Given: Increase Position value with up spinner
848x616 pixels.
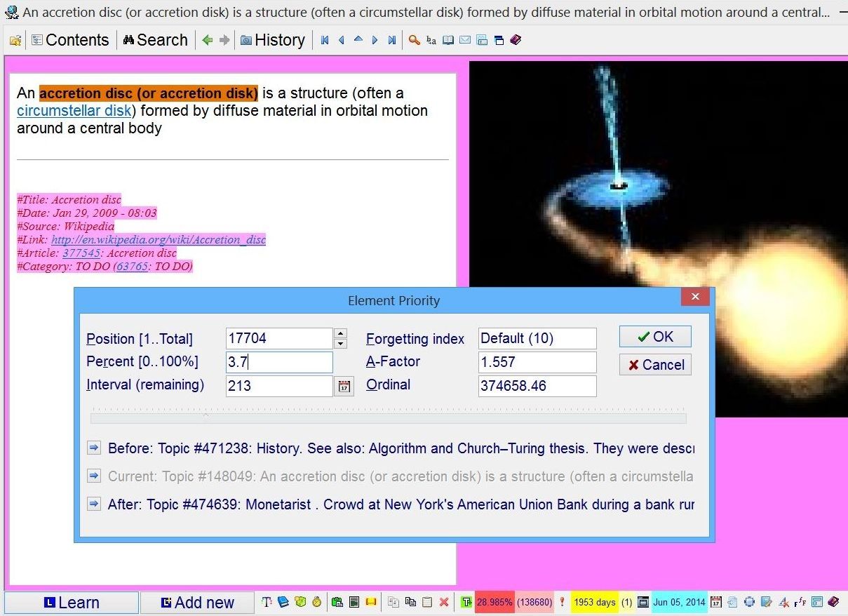Looking at the screenshot, I should (341, 334).
